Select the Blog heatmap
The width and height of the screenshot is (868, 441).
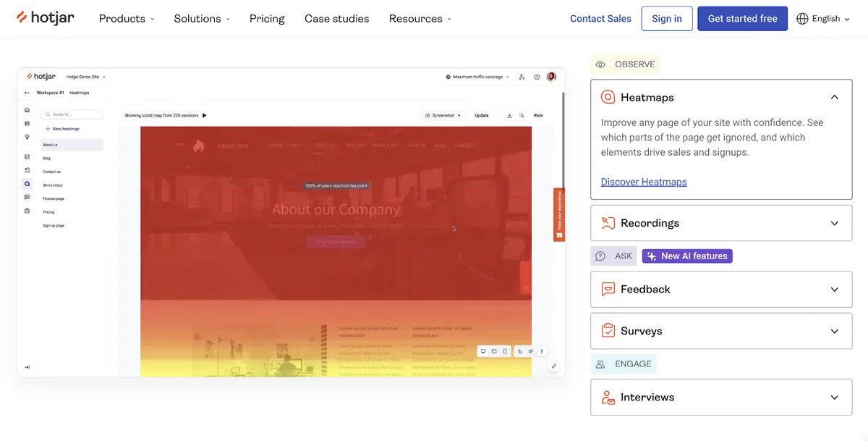pyautogui.click(x=47, y=158)
